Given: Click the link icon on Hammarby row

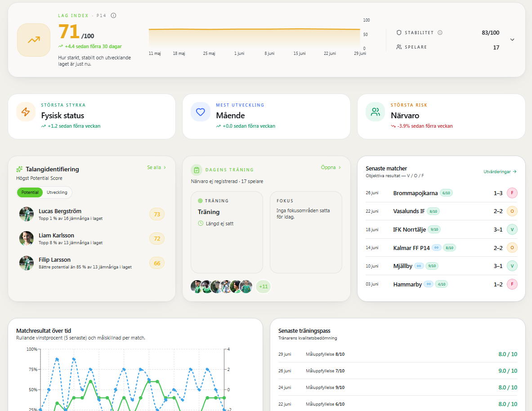Looking at the screenshot, I should coord(429,284).
